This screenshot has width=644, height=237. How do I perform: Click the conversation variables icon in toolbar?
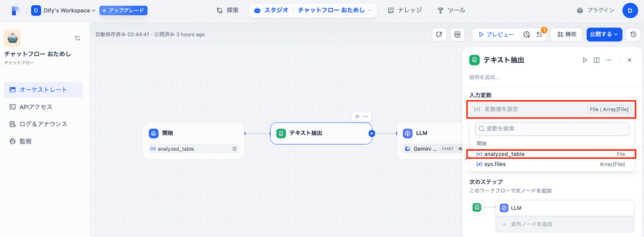click(440, 34)
